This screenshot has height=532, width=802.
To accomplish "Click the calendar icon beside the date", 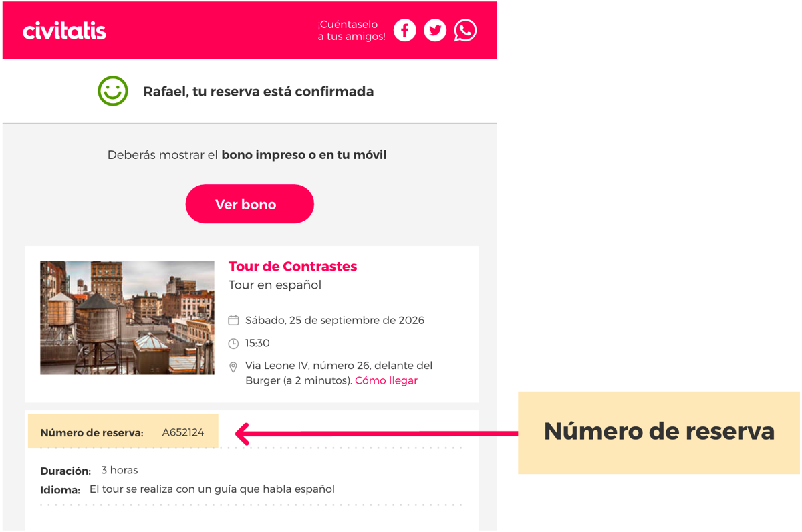I will click(233, 321).
